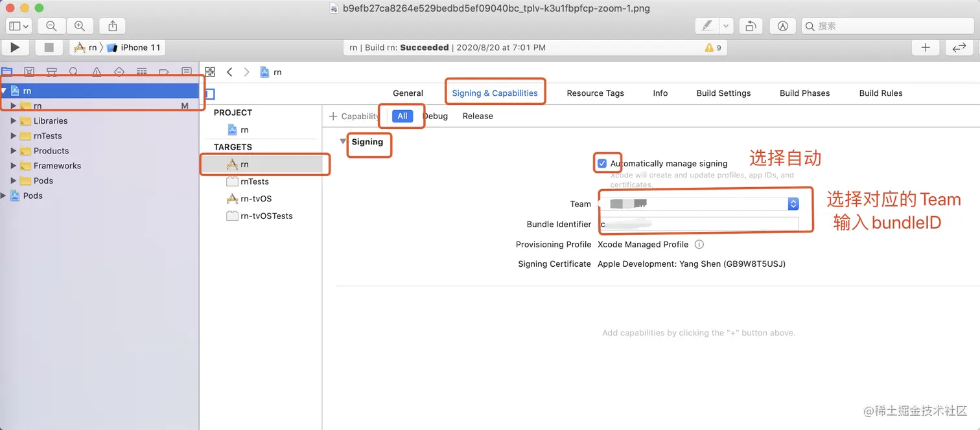
Task: Open the find navigator magnifier icon
Action: [x=74, y=71]
